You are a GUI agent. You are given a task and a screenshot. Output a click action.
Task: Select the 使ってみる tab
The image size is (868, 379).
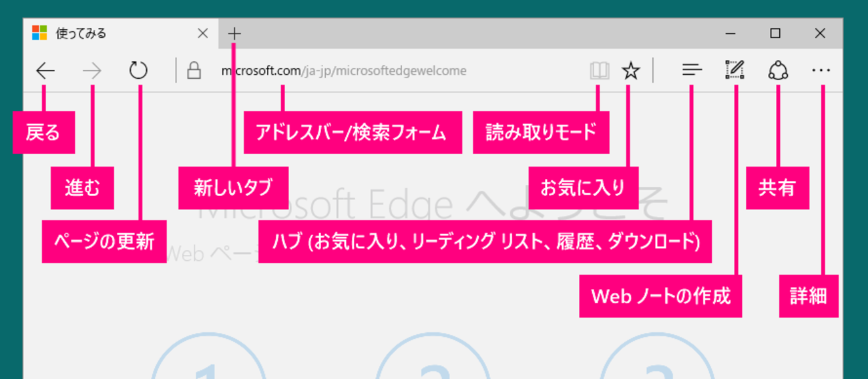121,33
